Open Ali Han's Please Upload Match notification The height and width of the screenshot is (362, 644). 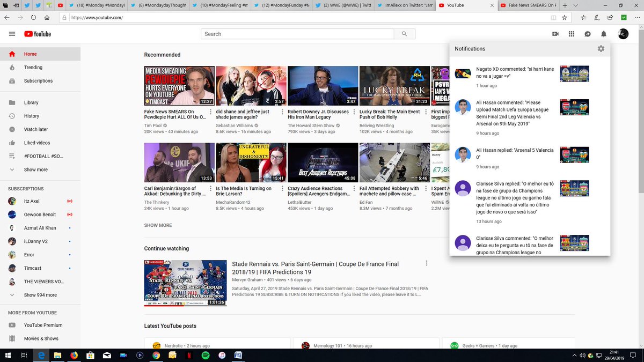(x=530, y=116)
